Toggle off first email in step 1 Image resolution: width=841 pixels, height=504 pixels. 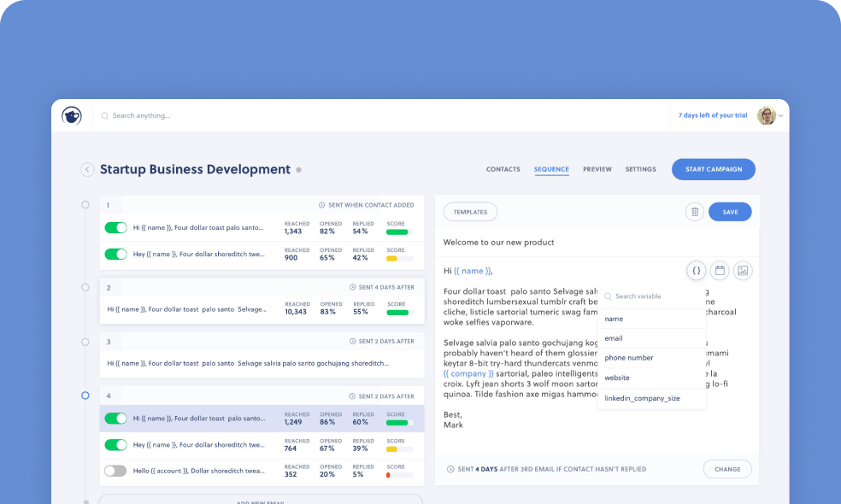115,228
